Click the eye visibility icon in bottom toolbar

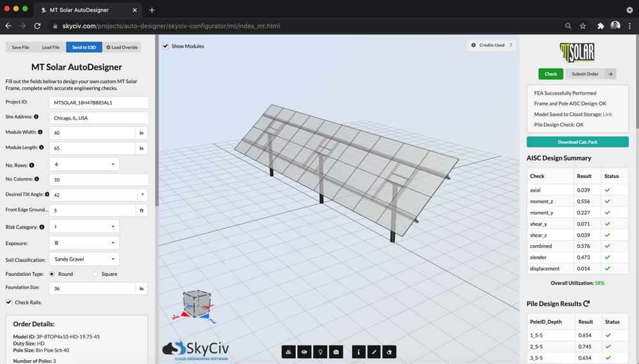click(x=304, y=352)
